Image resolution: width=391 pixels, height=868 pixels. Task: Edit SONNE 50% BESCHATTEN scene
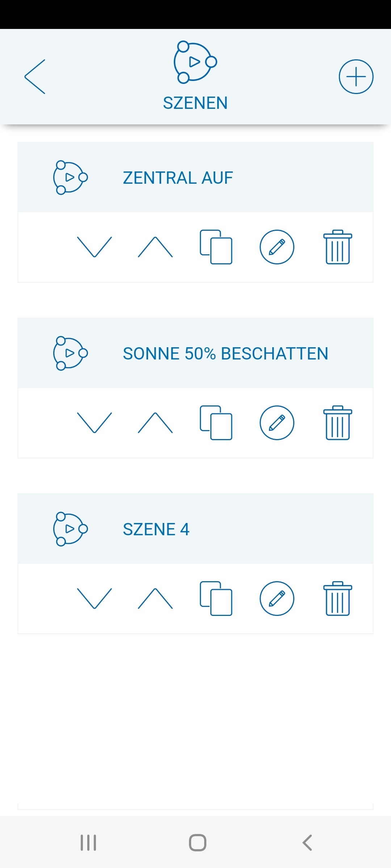pos(277,423)
